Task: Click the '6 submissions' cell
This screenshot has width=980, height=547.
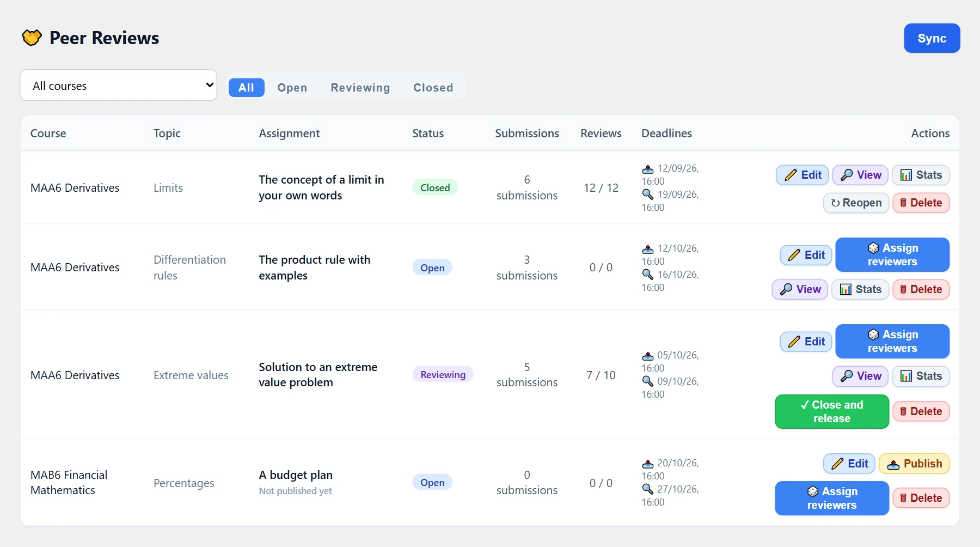Action: (x=526, y=187)
